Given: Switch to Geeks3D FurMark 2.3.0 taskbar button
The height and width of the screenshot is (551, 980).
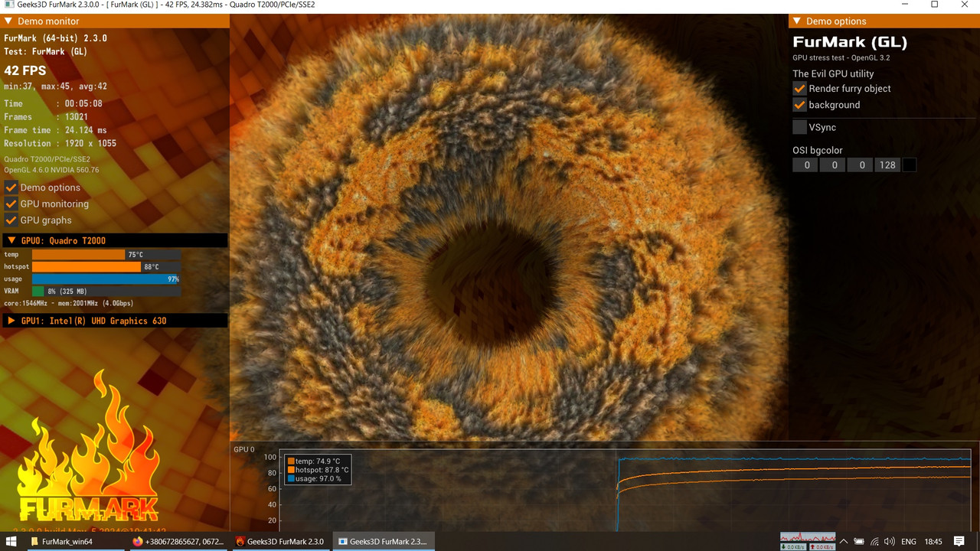Looking at the screenshot, I should [280, 541].
